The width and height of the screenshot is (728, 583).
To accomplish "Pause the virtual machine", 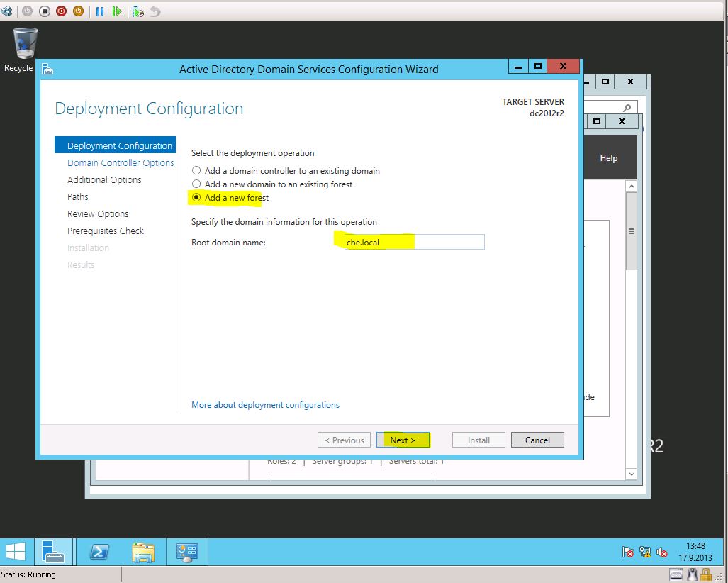I will [100, 11].
